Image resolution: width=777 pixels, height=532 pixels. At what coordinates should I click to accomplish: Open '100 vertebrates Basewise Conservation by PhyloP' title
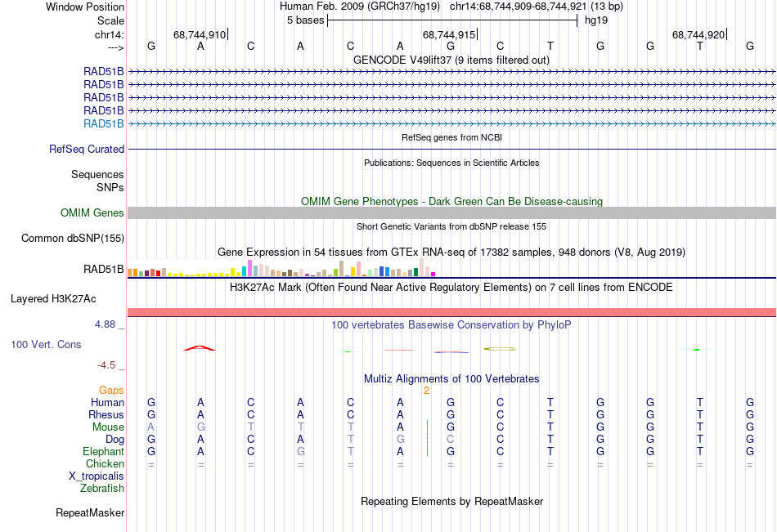click(451, 325)
